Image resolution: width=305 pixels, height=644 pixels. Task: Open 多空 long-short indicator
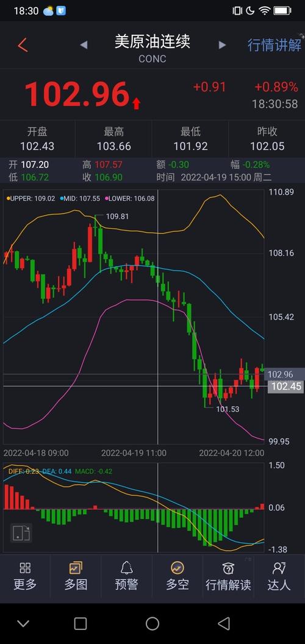178,576
